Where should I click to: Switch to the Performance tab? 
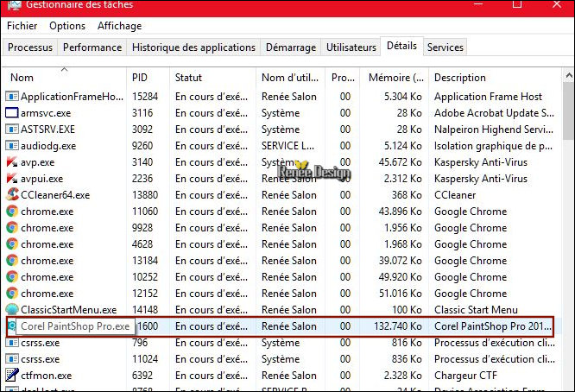(92, 47)
